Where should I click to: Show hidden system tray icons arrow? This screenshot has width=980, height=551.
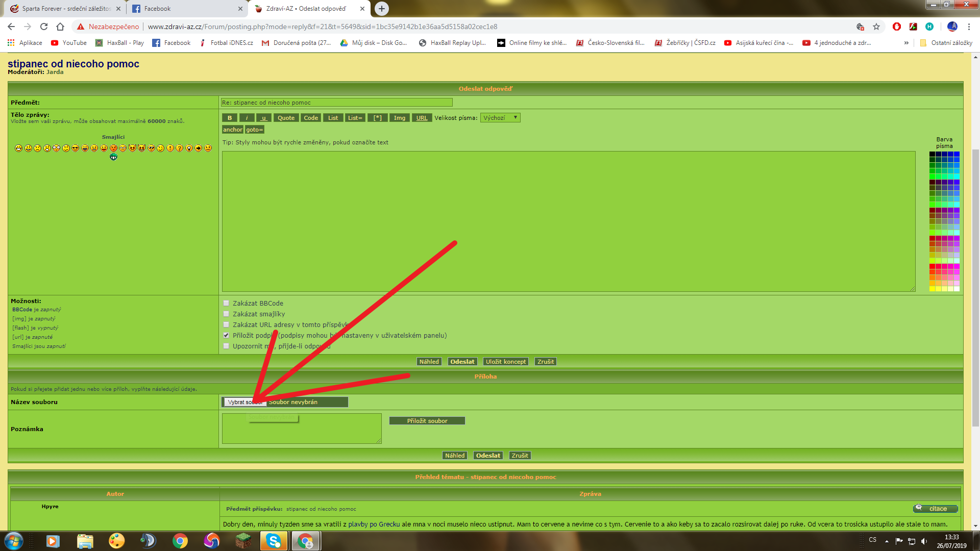pyautogui.click(x=887, y=541)
